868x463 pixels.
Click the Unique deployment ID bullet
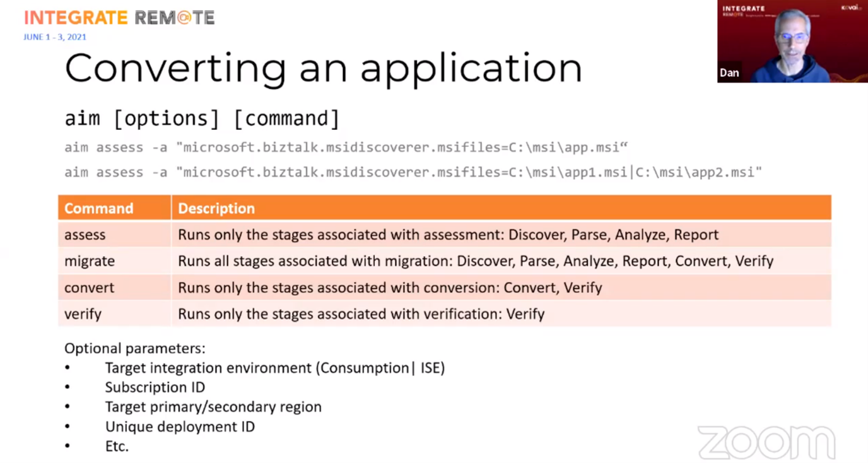[180, 426]
